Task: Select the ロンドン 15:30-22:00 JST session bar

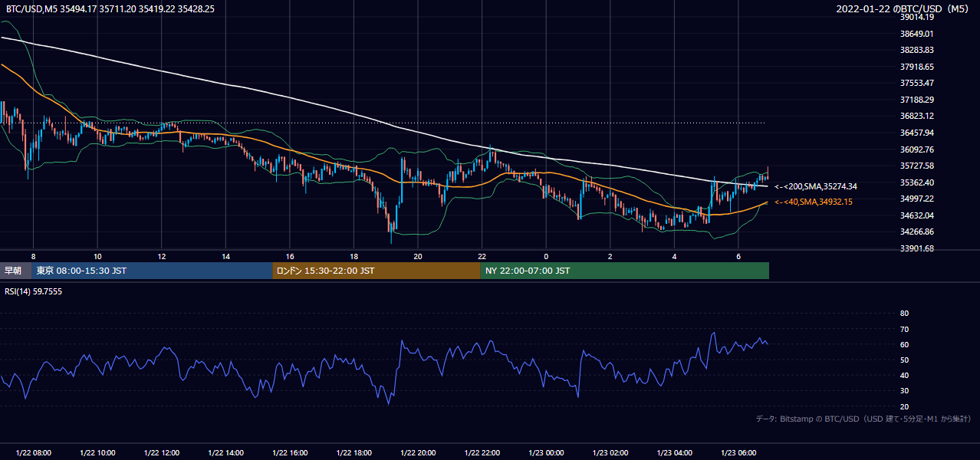Action: pos(377,271)
